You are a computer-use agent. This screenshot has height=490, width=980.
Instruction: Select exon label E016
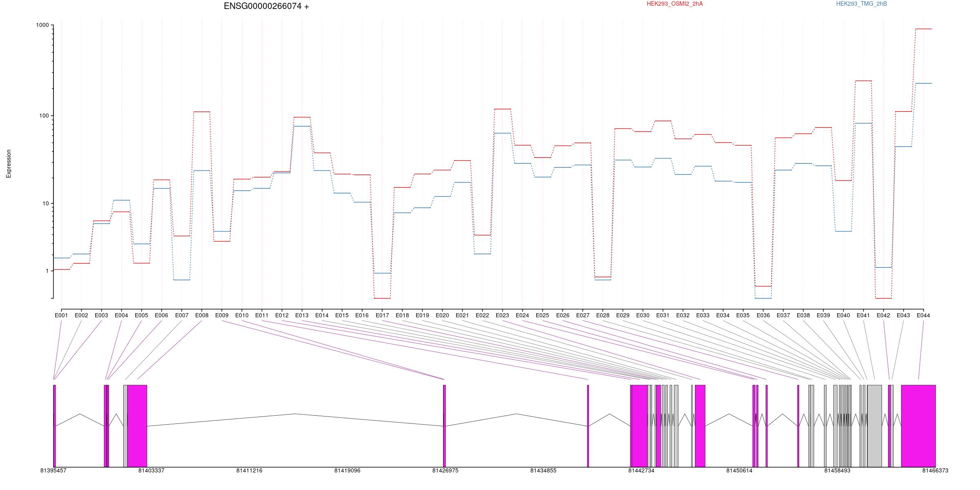click(362, 315)
